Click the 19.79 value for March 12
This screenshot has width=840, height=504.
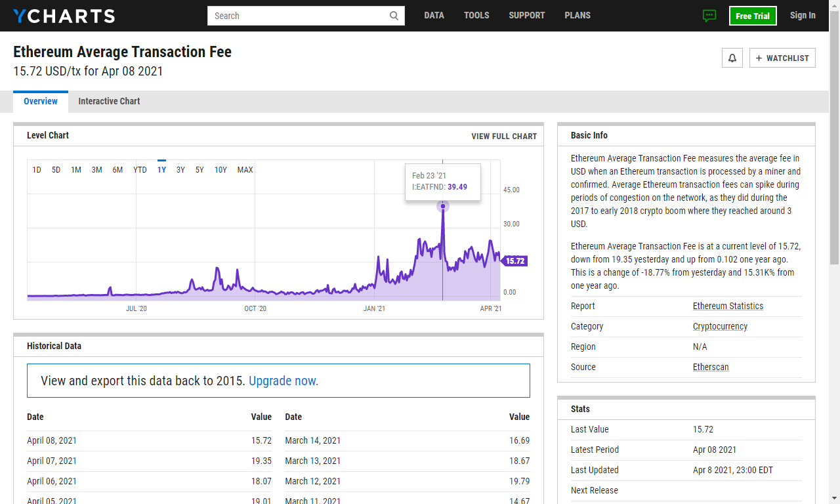pyautogui.click(x=519, y=482)
